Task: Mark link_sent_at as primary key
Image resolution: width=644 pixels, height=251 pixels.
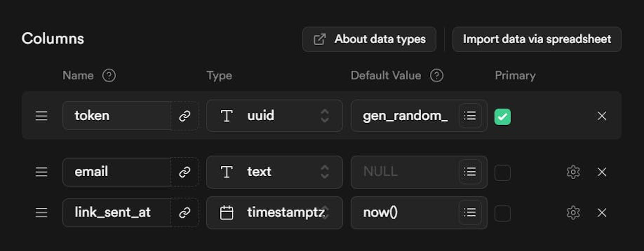Action: (502, 213)
